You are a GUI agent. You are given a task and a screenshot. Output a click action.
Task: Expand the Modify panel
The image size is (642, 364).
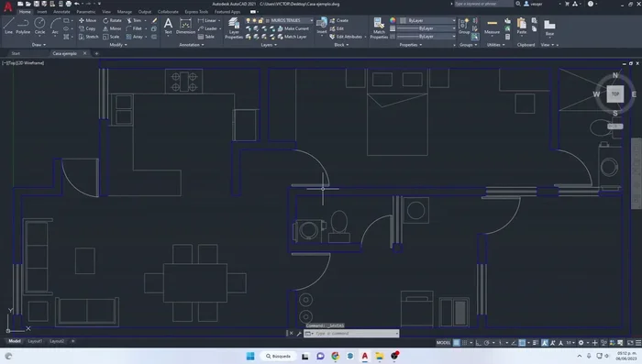118,45
